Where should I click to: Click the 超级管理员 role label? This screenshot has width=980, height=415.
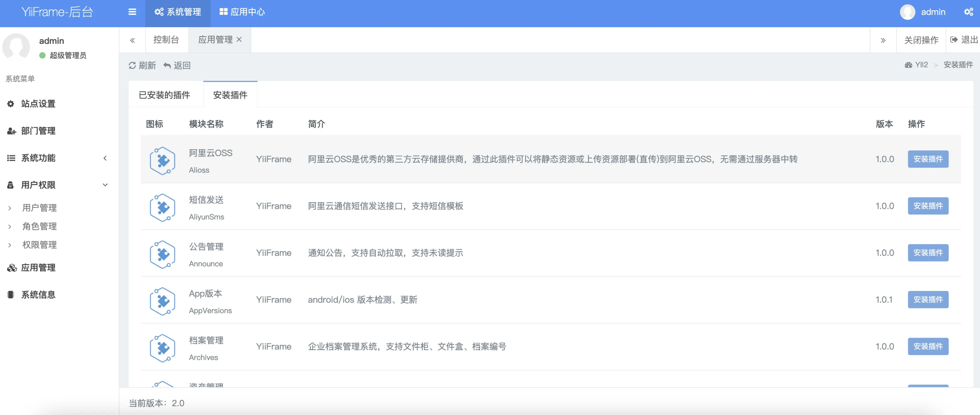(x=68, y=56)
